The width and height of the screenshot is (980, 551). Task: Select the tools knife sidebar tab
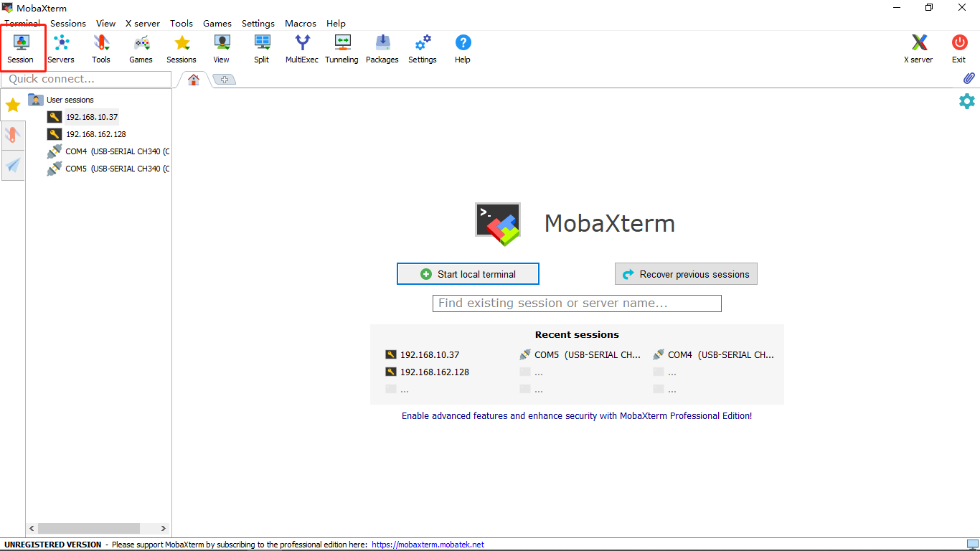click(x=13, y=135)
